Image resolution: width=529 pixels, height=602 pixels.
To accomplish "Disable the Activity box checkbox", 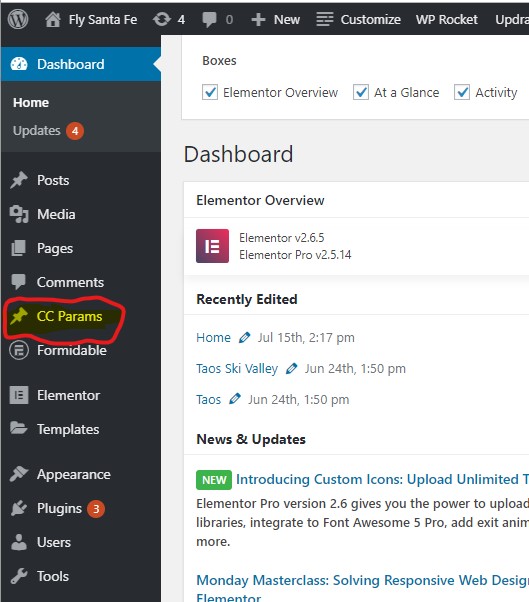I will coord(462,92).
